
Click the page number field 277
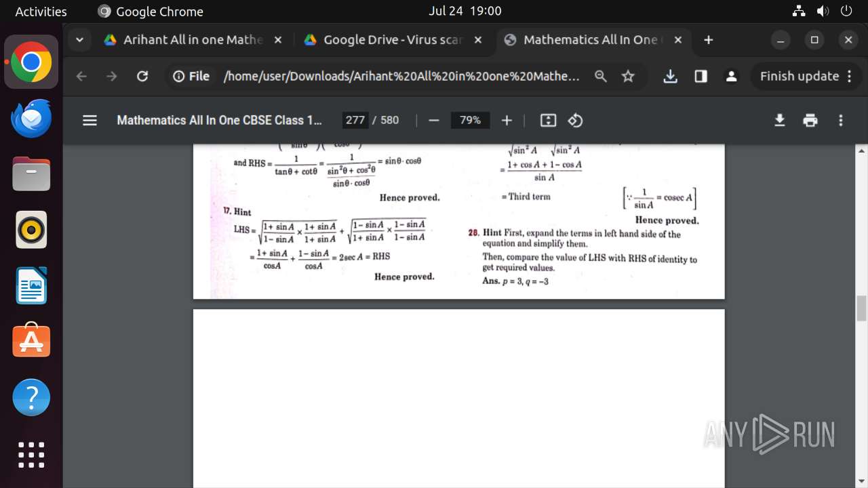click(x=355, y=120)
